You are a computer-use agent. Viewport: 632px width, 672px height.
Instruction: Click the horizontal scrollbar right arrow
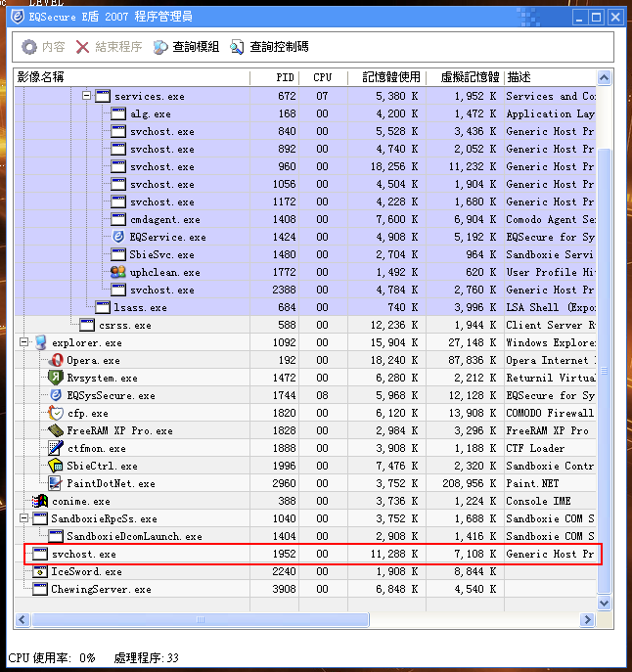click(587, 619)
